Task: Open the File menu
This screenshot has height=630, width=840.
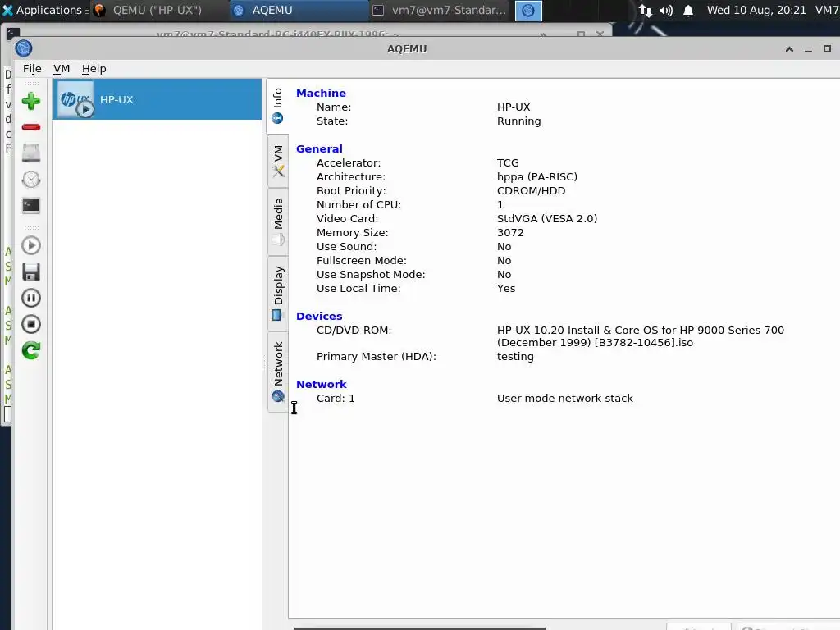Action: click(32, 69)
